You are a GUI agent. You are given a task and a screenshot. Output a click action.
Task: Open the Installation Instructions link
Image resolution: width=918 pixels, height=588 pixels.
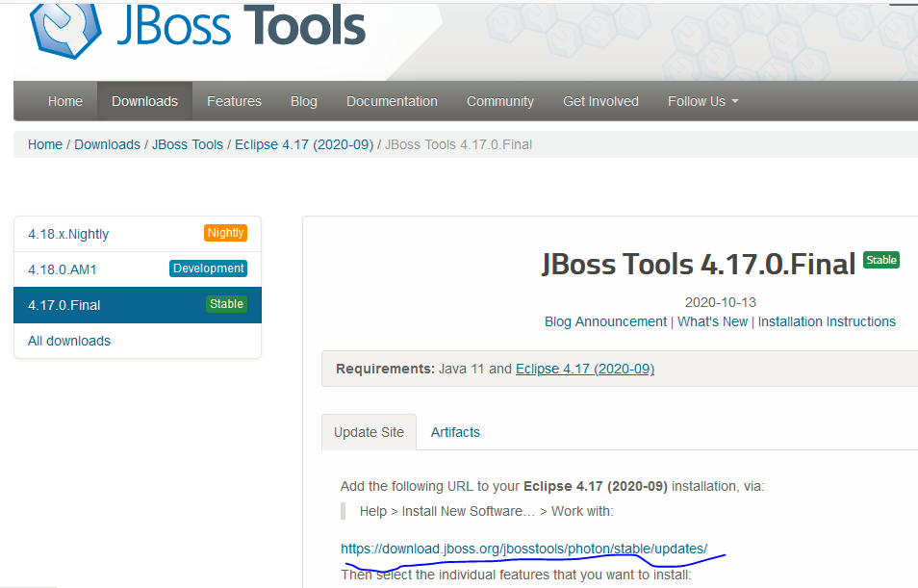(x=827, y=321)
